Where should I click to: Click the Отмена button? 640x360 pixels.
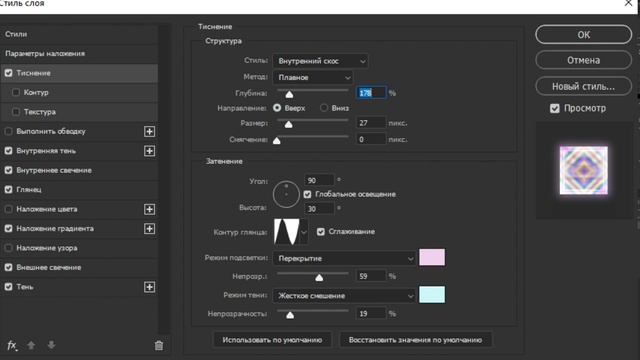tap(584, 60)
